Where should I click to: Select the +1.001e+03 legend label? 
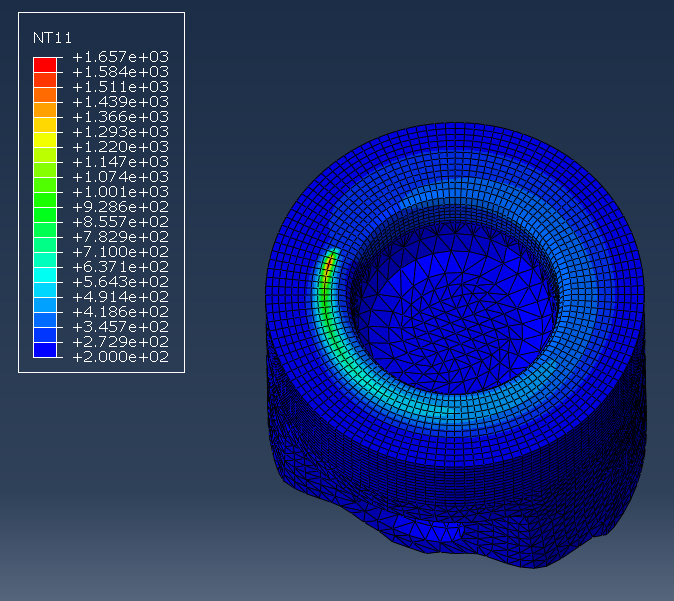coord(120,192)
